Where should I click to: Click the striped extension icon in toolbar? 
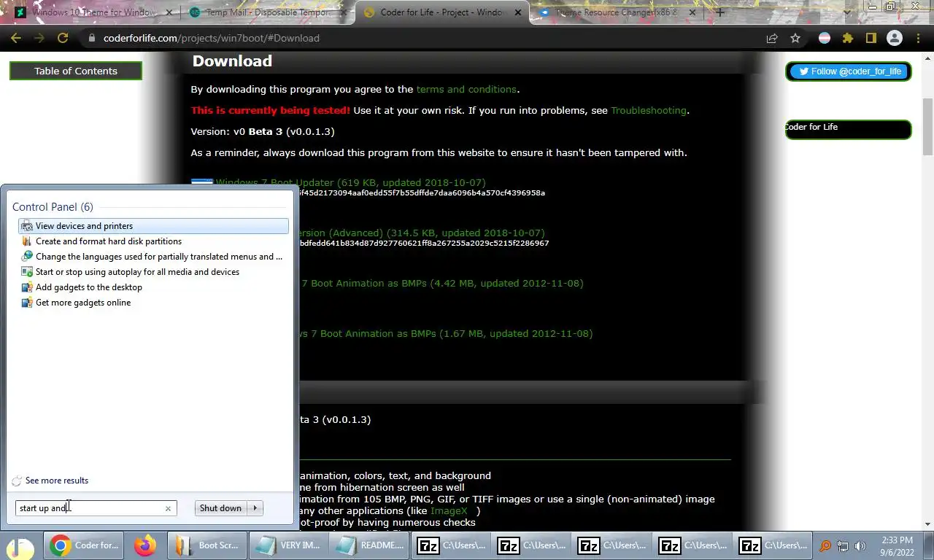[824, 38]
